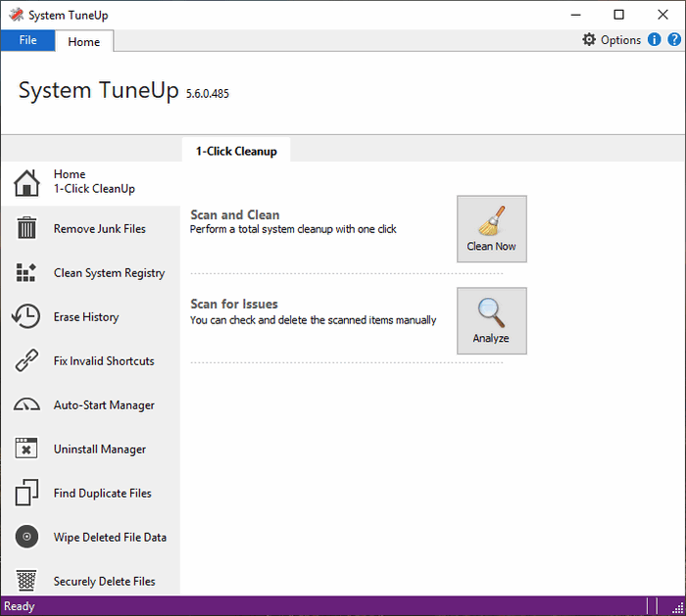The width and height of the screenshot is (686, 616).
Task: Click the Erase History clock icon
Action: 25,316
